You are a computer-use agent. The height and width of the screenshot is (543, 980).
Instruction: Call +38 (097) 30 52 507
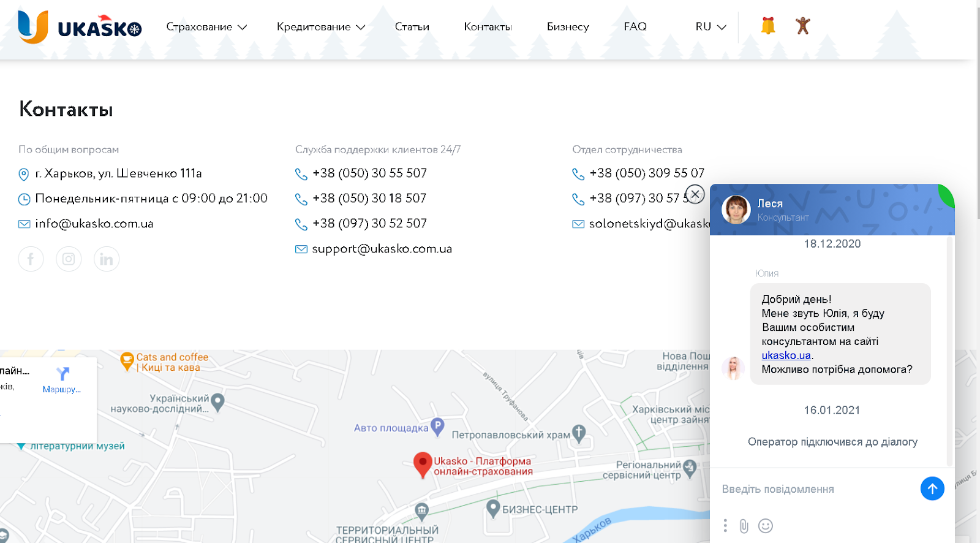(x=369, y=224)
